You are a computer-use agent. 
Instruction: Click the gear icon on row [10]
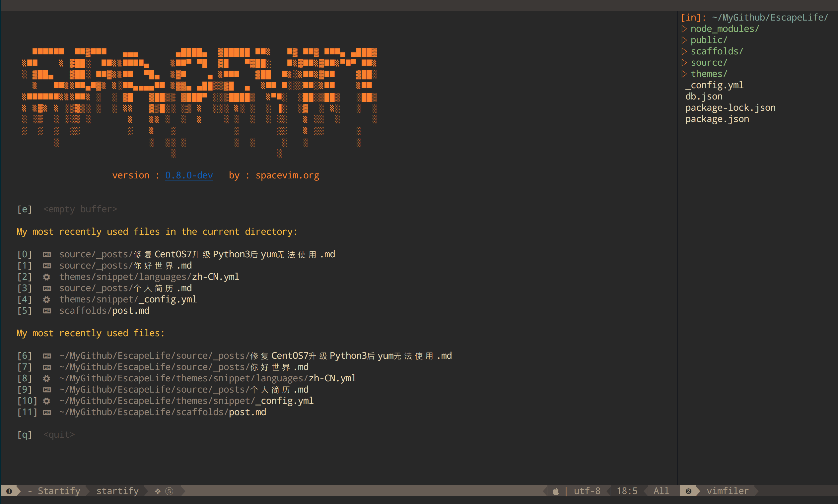click(47, 401)
